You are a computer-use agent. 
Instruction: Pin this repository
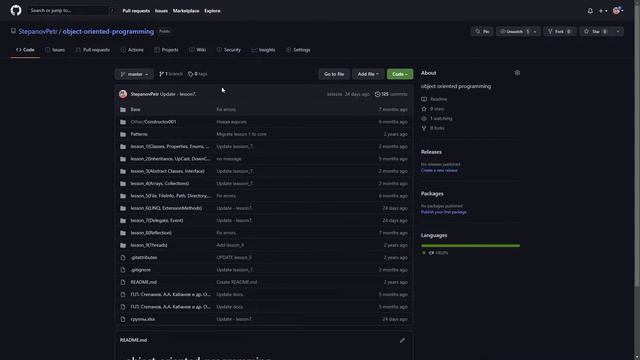tap(482, 31)
